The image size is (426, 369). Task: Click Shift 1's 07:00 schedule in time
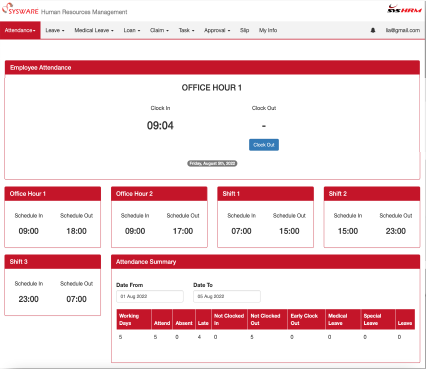[241, 231]
